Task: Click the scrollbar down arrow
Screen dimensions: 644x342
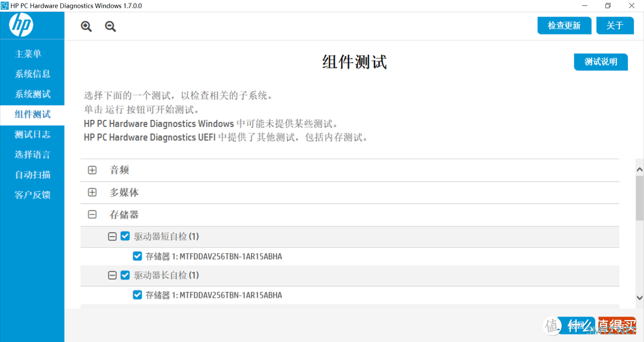Action: click(x=639, y=298)
